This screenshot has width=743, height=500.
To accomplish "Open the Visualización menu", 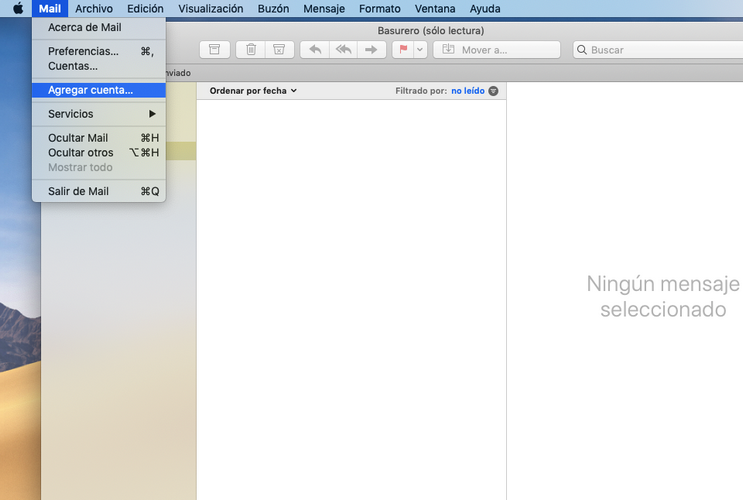I will pyautogui.click(x=210, y=9).
